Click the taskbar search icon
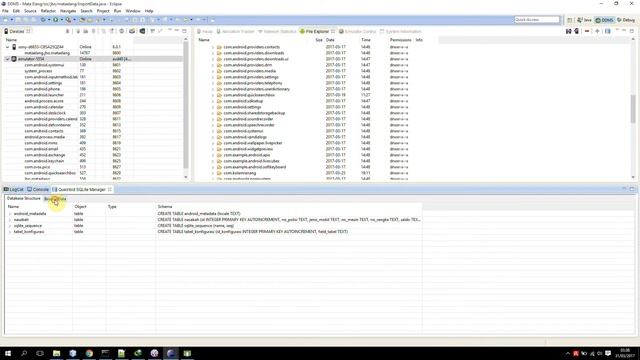Viewport: 640px width, 360px height. coord(24,353)
